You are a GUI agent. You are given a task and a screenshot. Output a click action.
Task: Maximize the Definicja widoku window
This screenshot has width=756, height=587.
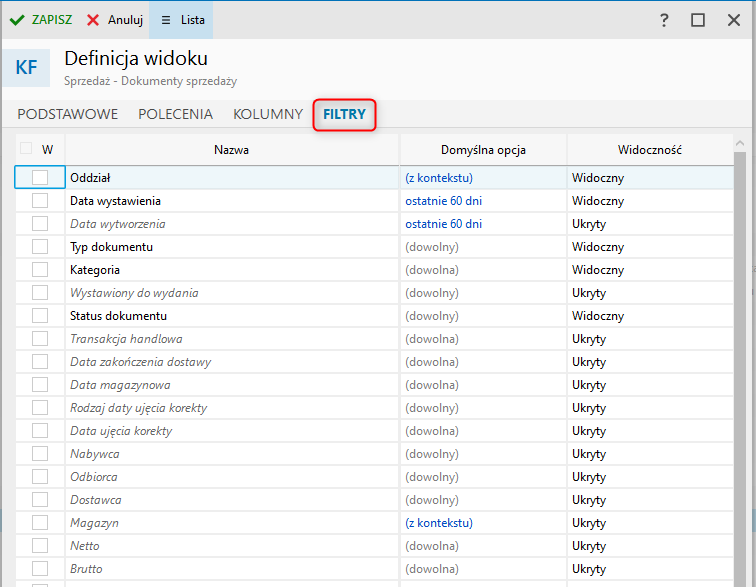click(698, 20)
